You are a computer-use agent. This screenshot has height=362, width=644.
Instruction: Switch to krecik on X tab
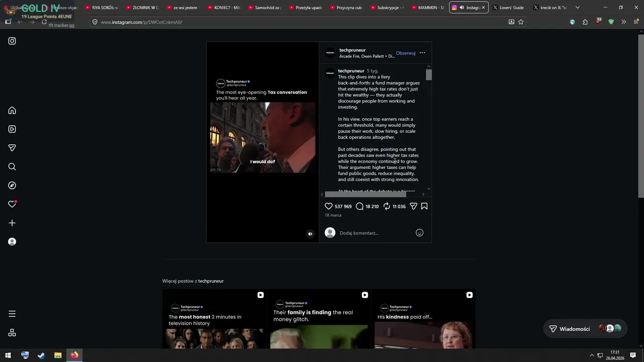click(550, 8)
